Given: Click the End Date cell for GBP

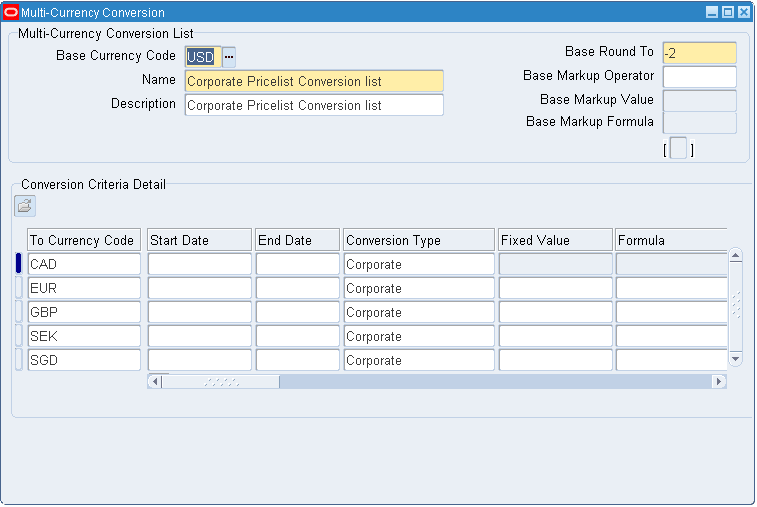Looking at the screenshot, I should [x=297, y=312].
